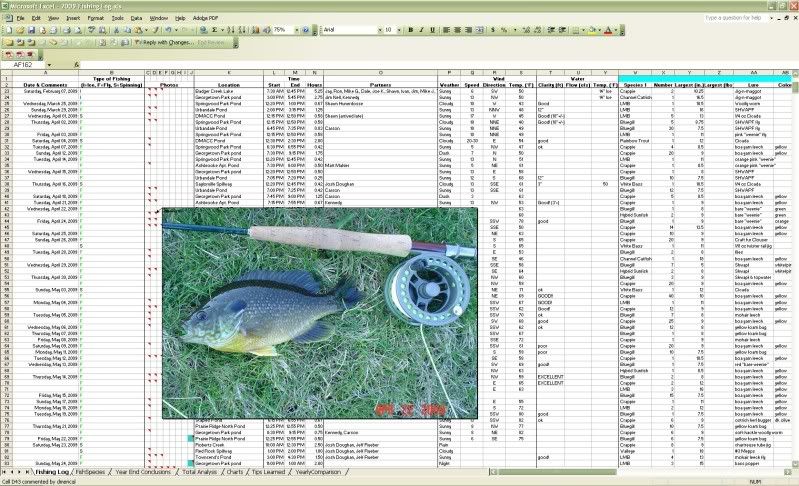Toggle Align Right for the cell
The width and height of the screenshot is (799, 486).
(x=469, y=30)
